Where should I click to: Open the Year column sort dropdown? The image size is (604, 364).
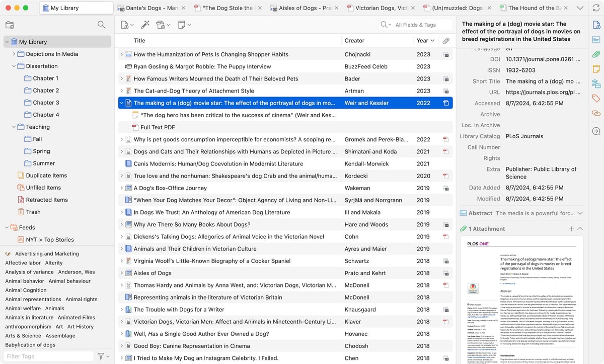pos(432,40)
